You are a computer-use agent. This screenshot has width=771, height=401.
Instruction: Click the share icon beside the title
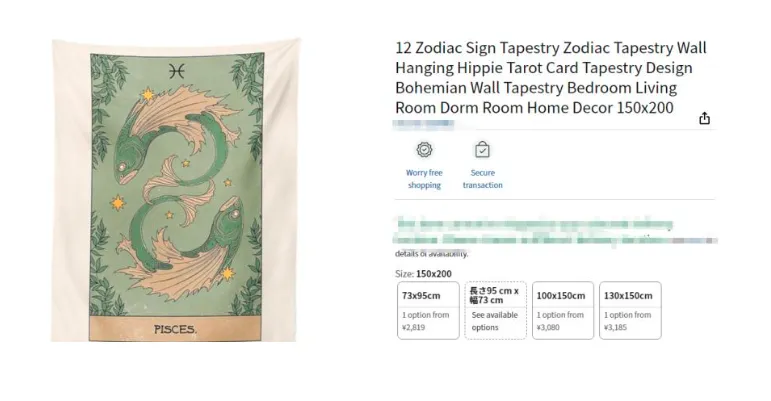705,118
